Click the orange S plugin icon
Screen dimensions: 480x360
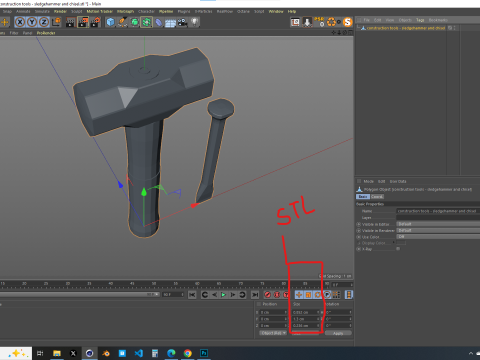347,22
